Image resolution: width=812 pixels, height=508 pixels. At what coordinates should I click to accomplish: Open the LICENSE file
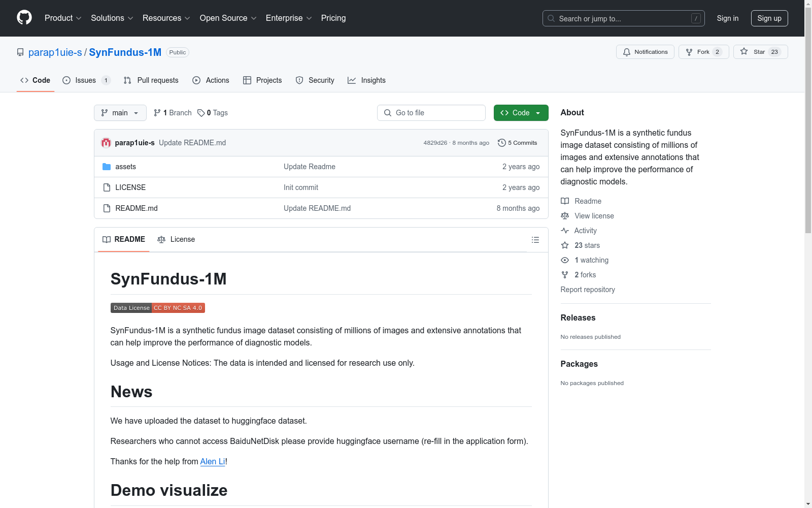tap(130, 187)
